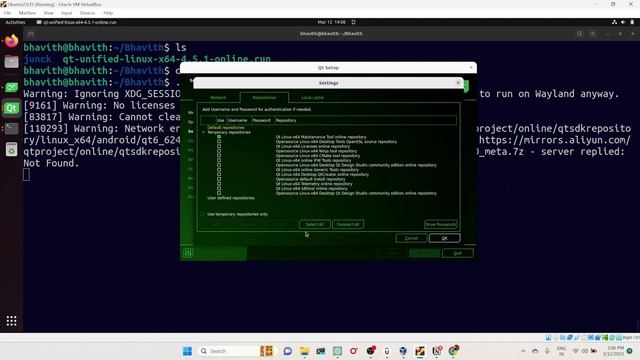Toggle Telemetry online repository checkbox
The height and width of the screenshot is (360, 640).
click(219, 184)
